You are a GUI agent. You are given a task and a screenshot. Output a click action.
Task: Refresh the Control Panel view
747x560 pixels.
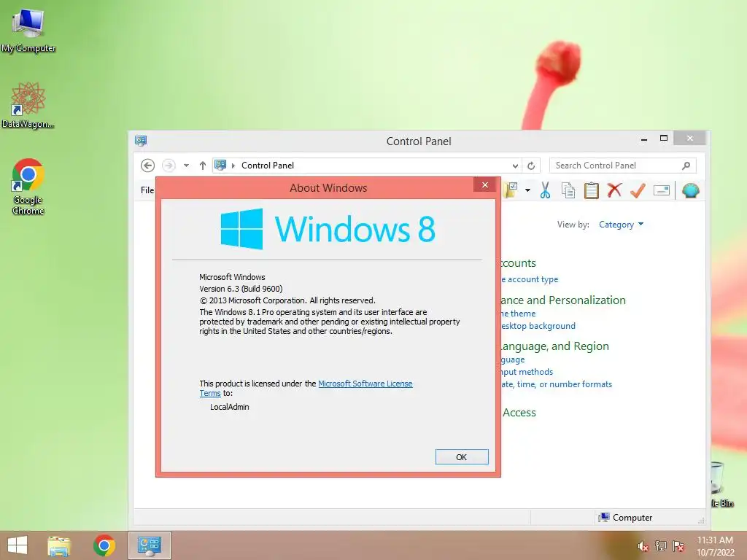coord(531,166)
